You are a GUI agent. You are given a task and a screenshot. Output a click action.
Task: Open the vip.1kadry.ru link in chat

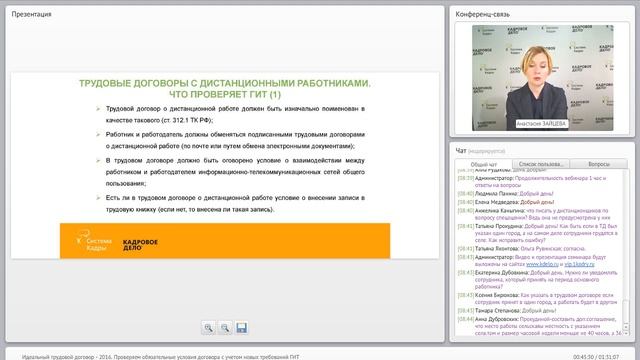click(x=579, y=264)
